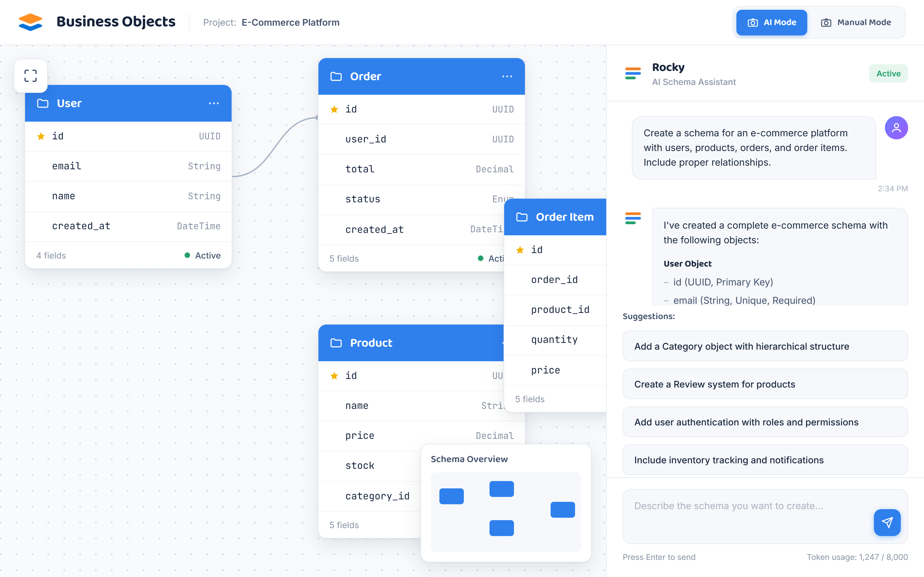Click the user's e-commerce schema request message
The image size is (924, 577).
pos(754,148)
